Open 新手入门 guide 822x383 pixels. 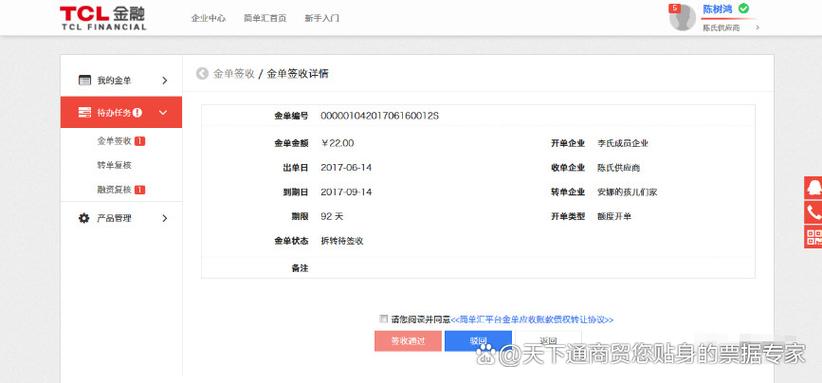(x=322, y=18)
